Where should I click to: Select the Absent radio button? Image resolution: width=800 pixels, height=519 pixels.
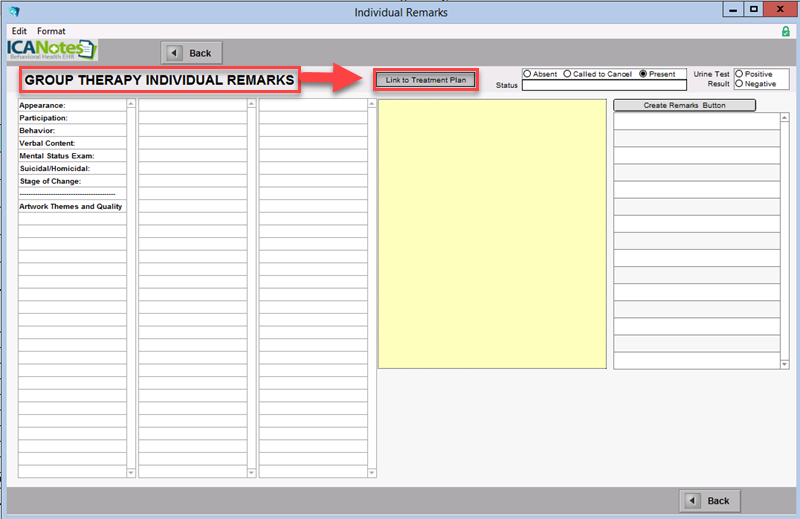click(x=527, y=74)
